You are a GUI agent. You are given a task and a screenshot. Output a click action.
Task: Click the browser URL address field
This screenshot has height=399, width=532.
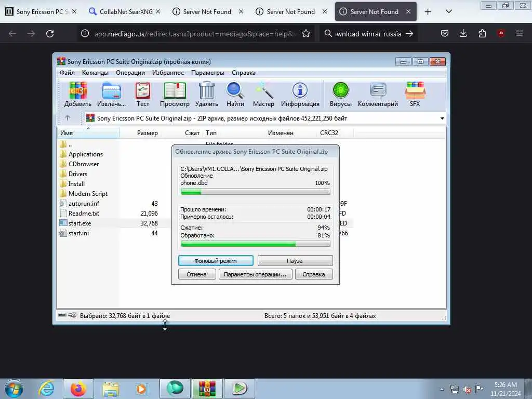(x=195, y=34)
